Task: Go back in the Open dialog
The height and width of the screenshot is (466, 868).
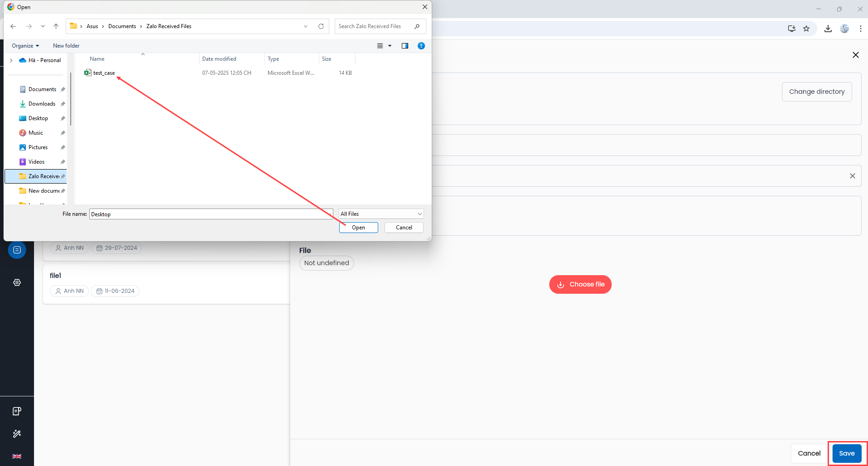Action: [x=13, y=26]
